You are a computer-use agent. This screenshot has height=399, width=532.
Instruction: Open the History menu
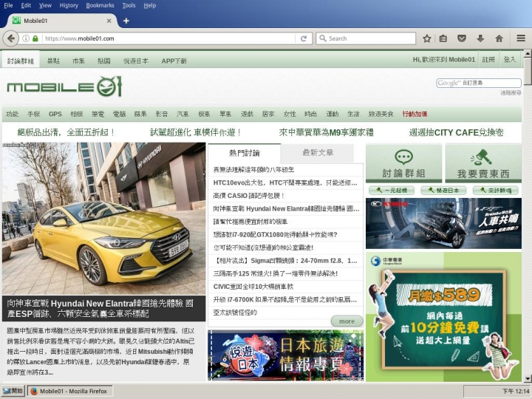pos(69,5)
